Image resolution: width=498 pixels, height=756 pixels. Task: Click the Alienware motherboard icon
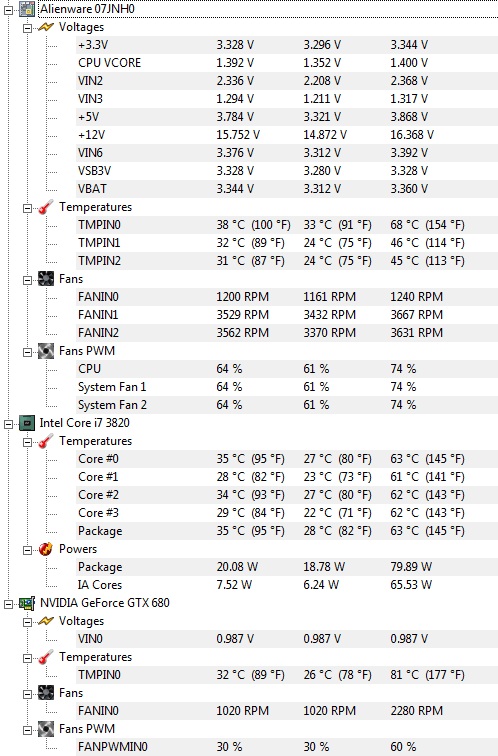(27, 9)
